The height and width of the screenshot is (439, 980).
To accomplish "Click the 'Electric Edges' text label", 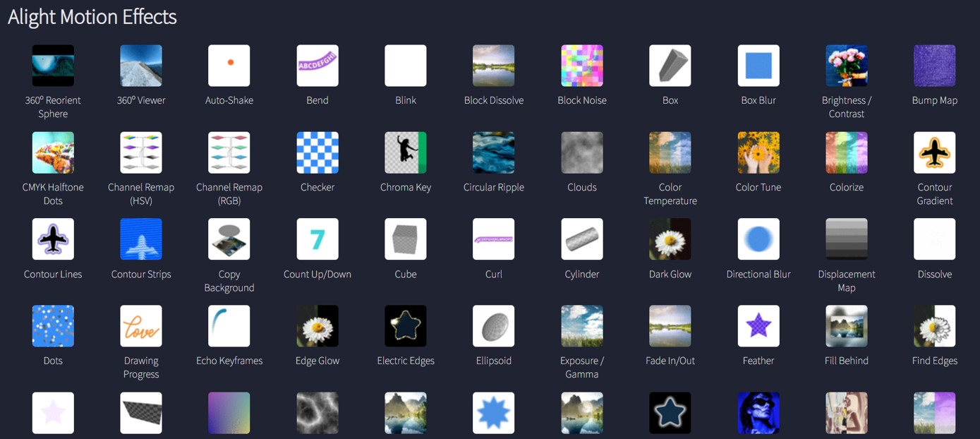I will point(406,361).
